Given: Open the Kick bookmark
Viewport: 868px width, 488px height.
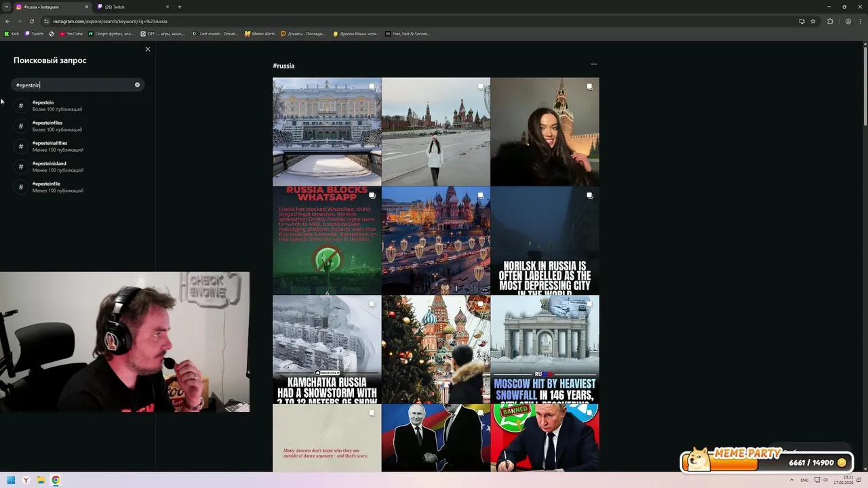Looking at the screenshot, I should click(12, 33).
